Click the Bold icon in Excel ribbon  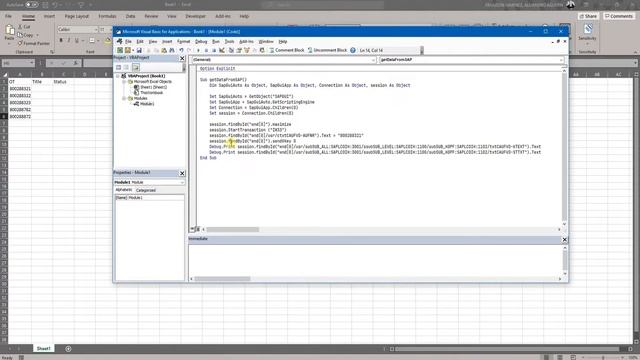tap(61, 40)
